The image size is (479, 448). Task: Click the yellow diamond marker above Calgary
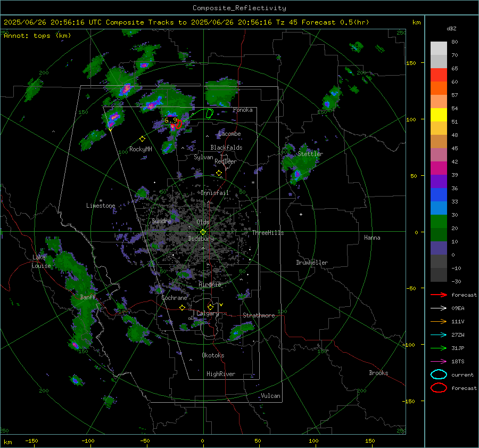tap(210, 307)
